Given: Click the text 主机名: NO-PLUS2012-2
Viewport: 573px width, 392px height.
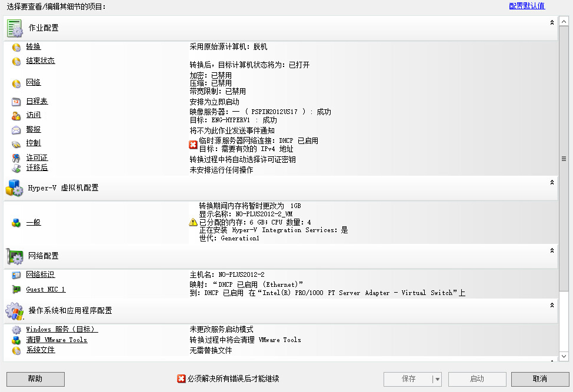Looking at the screenshot, I should click(227, 274).
